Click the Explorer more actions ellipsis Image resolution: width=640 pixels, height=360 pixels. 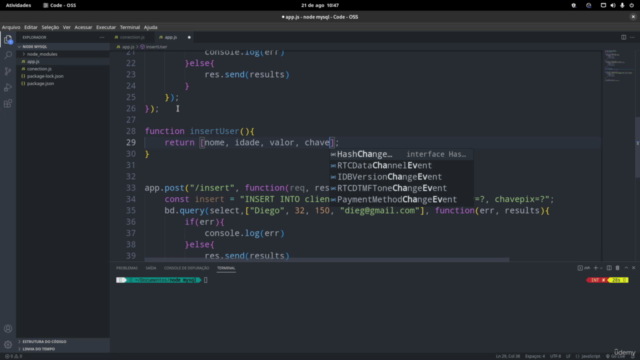(x=102, y=37)
